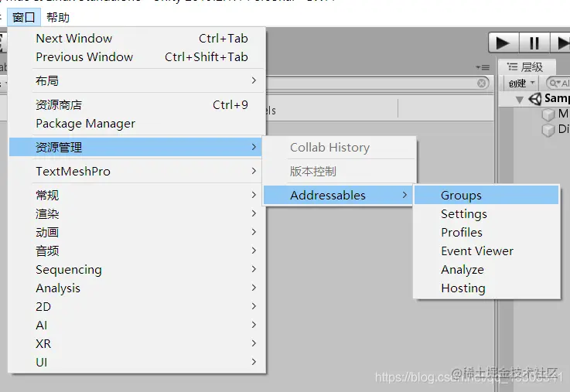The width and height of the screenshot is (570, 392).
Task: Open the panel options menu icon
Action: point(483,67)
